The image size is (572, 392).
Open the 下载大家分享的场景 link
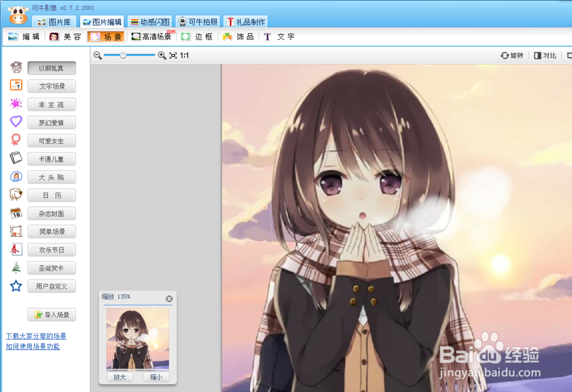(36, 336)
